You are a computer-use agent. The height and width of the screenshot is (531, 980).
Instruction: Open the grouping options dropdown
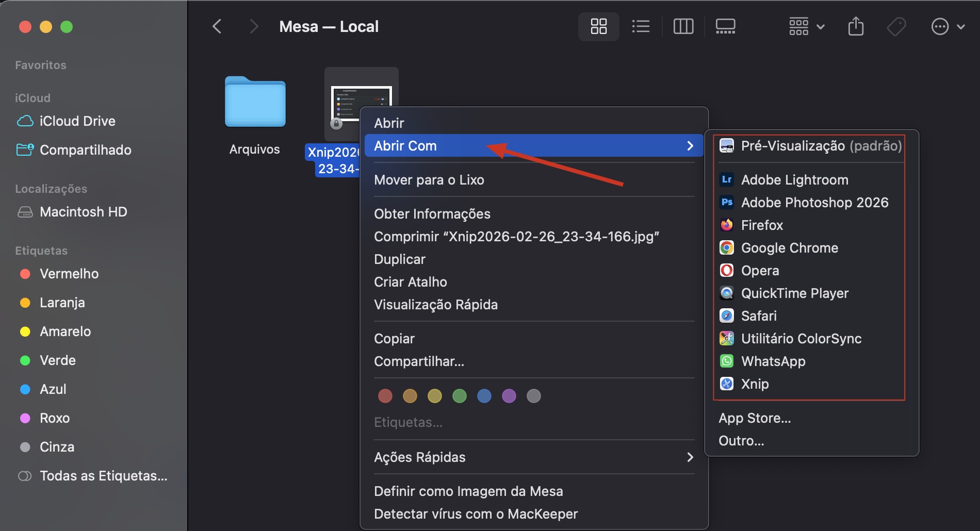(805, 26)
